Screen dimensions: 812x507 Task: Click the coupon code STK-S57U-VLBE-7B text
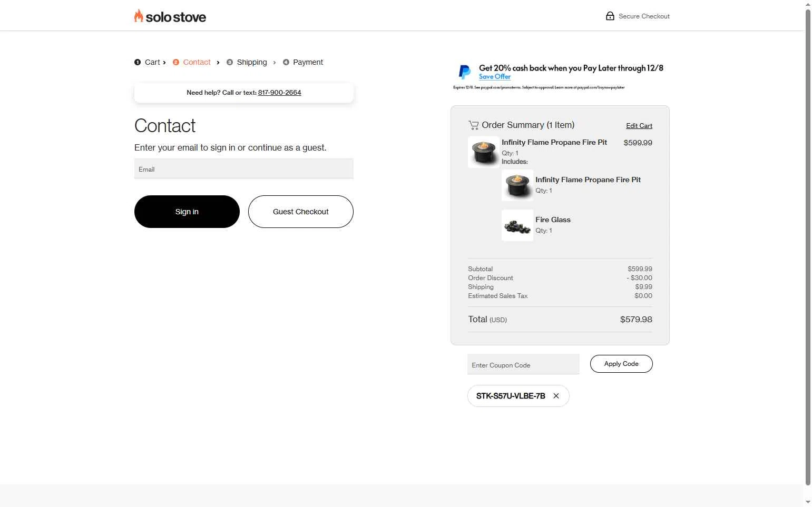point(511,396)
